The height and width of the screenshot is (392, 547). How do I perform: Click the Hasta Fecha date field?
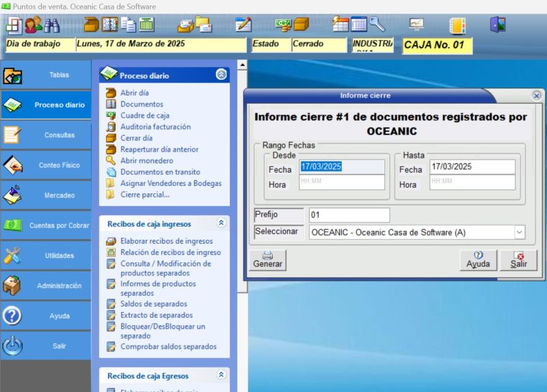click(472, 167)
